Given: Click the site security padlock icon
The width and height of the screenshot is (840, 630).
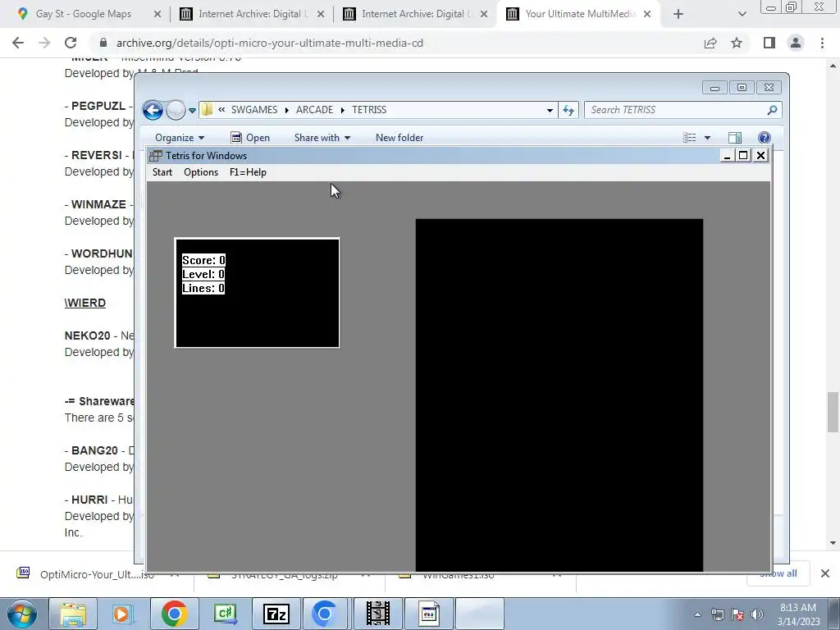Looking at the screenshot, I should pyautogui.click(x=103, y=43).
